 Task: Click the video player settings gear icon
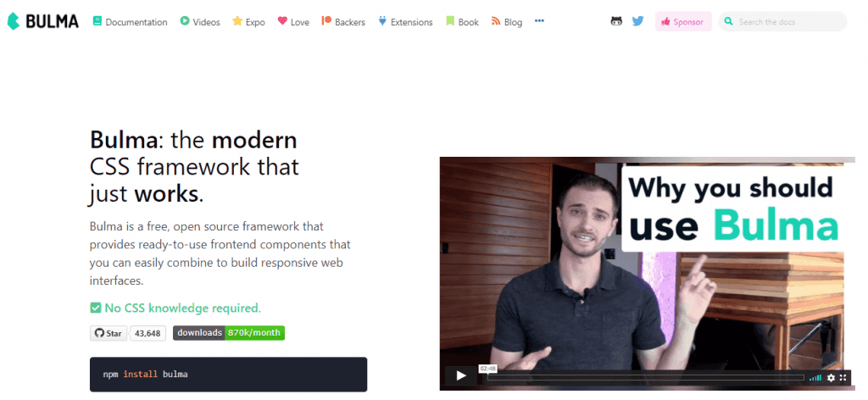[x=831, y=377]
